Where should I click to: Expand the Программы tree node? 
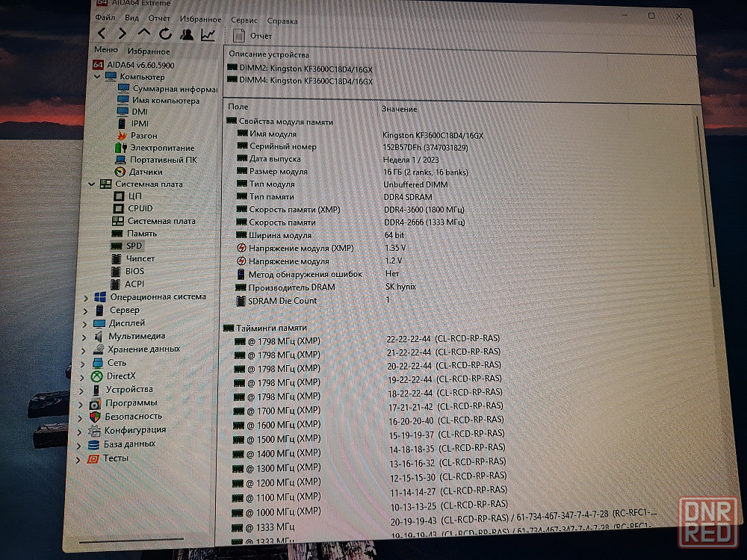[81, 405]
